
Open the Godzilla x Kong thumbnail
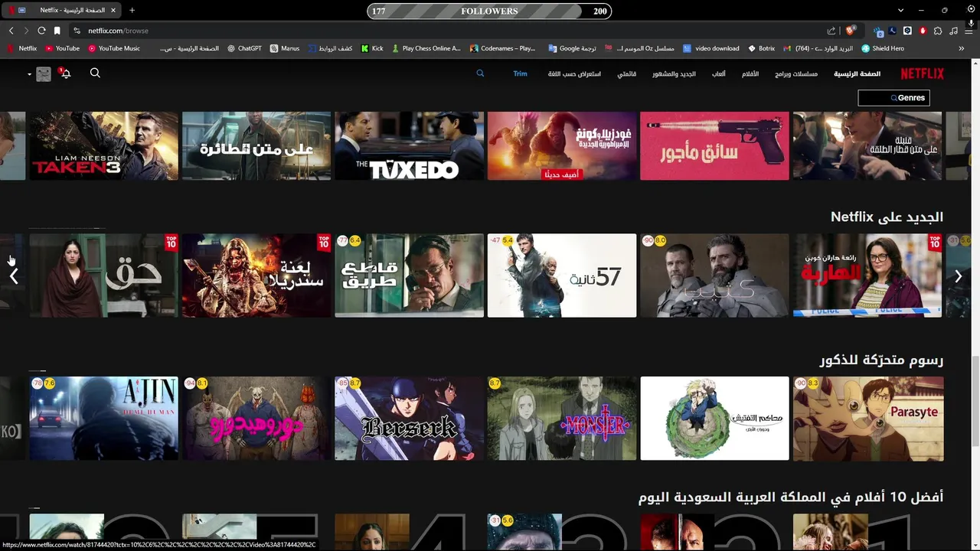coord(562,146)
